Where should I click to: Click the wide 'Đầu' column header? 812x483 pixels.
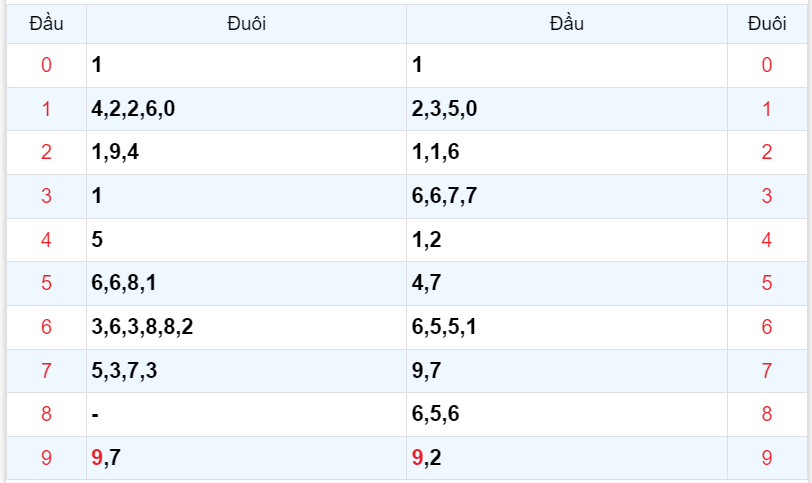(566, 24)
